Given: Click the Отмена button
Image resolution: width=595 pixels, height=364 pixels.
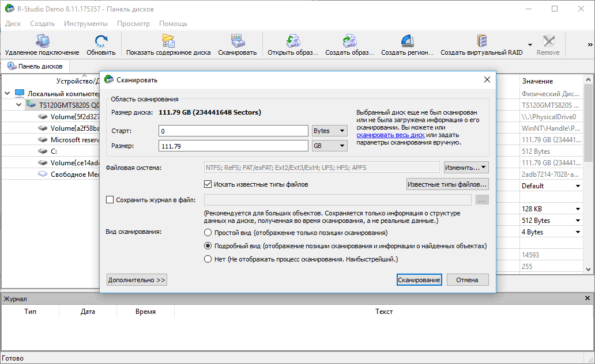Looking at the screenshot, I should click(x=467, y=280).
